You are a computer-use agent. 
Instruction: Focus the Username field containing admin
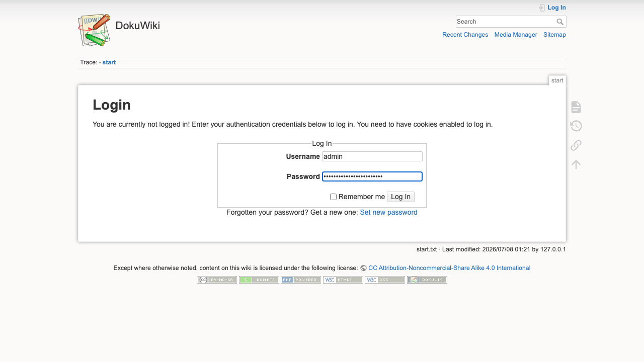[372, 156]
